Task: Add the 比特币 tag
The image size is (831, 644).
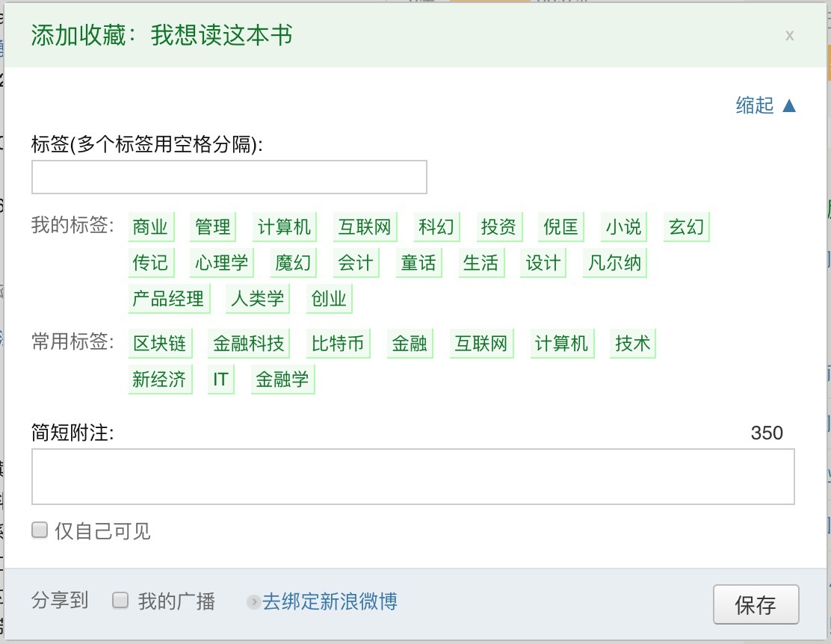Action: pyautogui.click(x=338, y=344)
